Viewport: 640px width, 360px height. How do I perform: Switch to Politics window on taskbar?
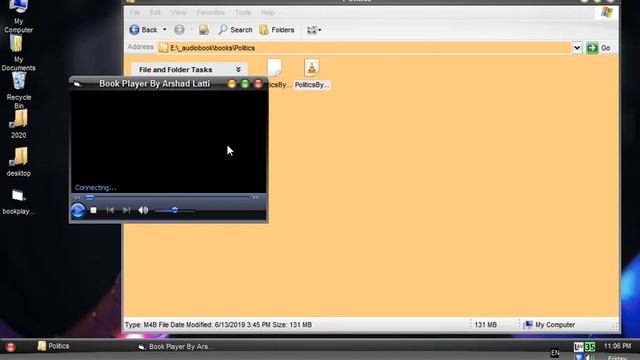(x=53, y=346)
